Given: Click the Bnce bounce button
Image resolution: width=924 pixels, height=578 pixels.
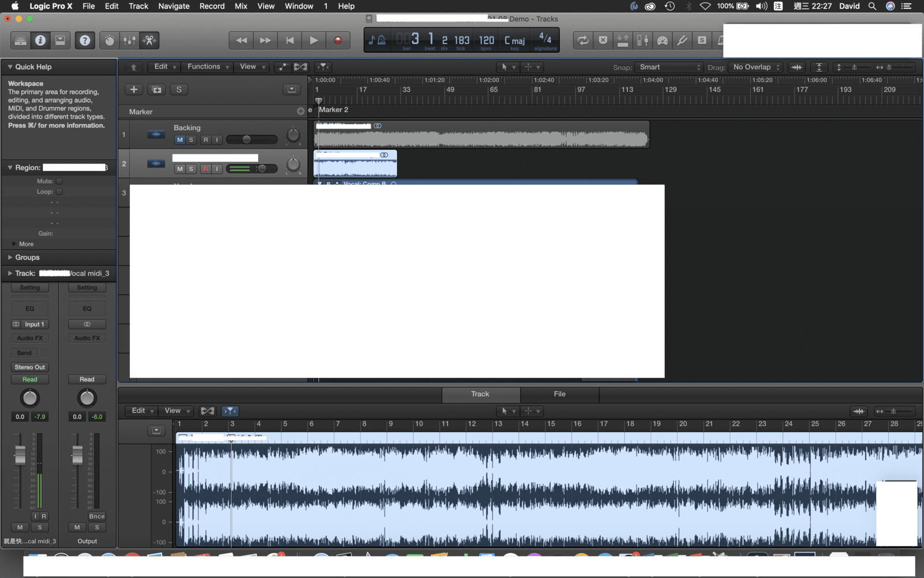Looking at the screenshot, I should [x=97, y=516].
